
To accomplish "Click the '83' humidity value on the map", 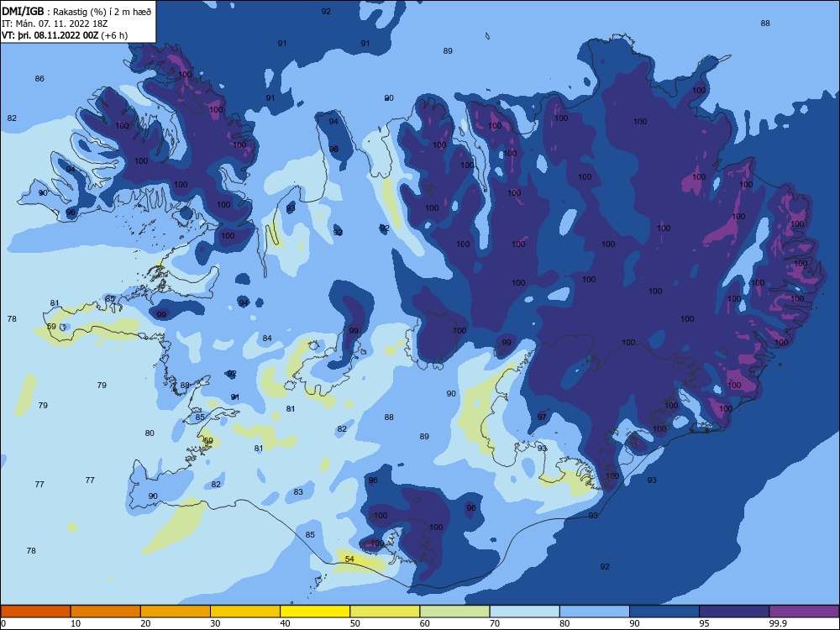I will tap(298, 491).
